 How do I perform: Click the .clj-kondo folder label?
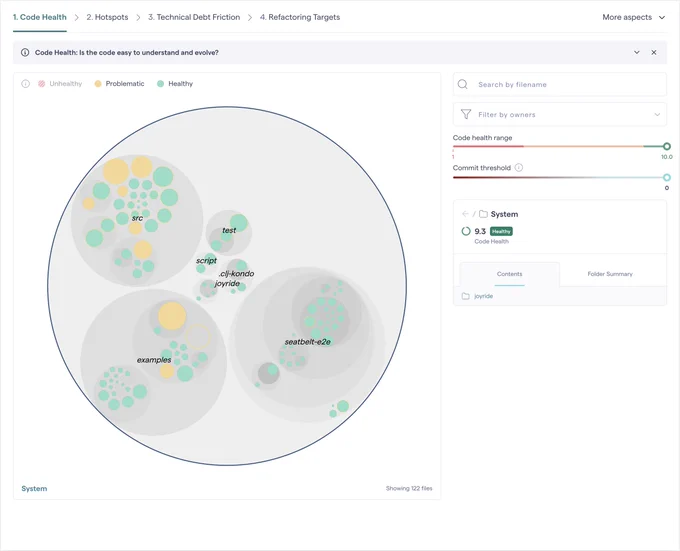236,274
